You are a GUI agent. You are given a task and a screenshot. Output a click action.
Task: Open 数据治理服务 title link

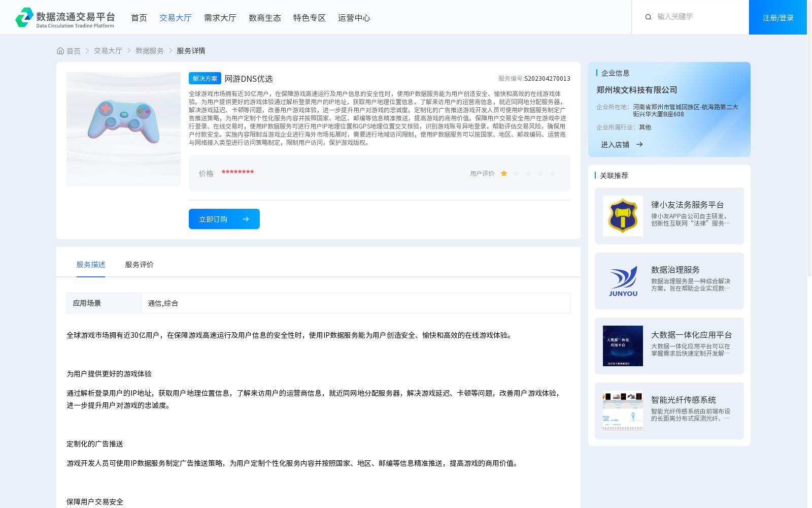tap(675, 270)
